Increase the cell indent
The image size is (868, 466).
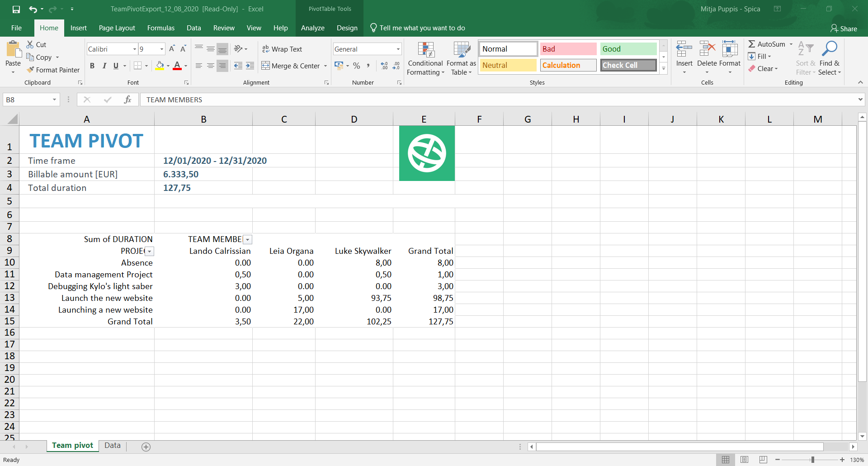[x=250, y=66]
